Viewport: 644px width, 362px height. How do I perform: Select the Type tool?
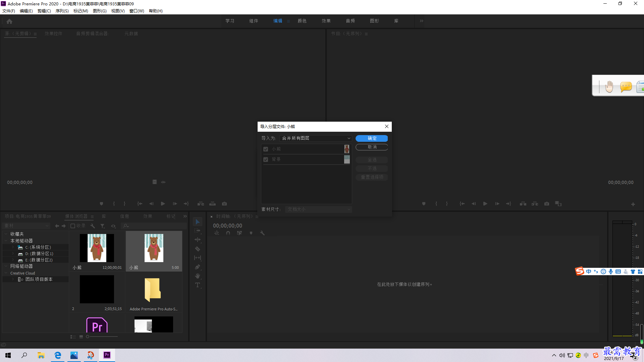coord(198,285)
